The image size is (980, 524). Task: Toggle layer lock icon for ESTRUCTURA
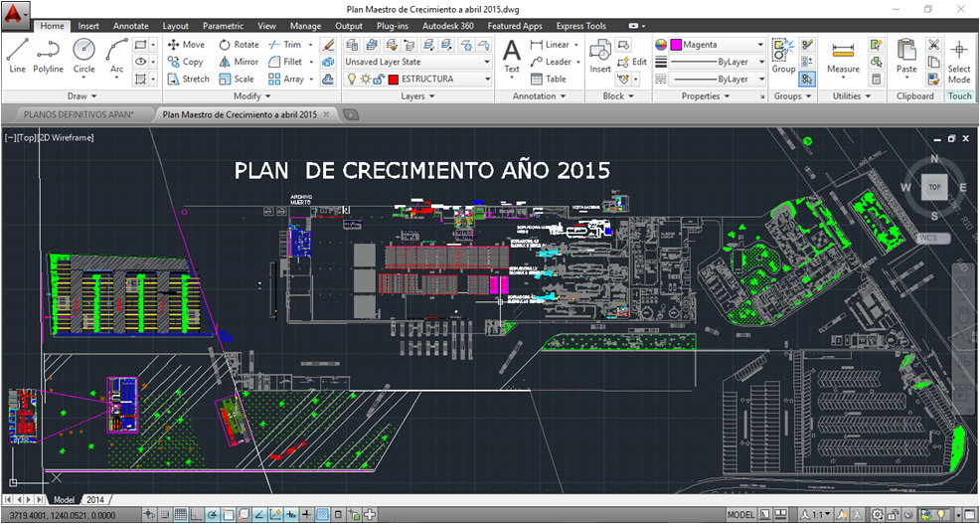(379, 79)
